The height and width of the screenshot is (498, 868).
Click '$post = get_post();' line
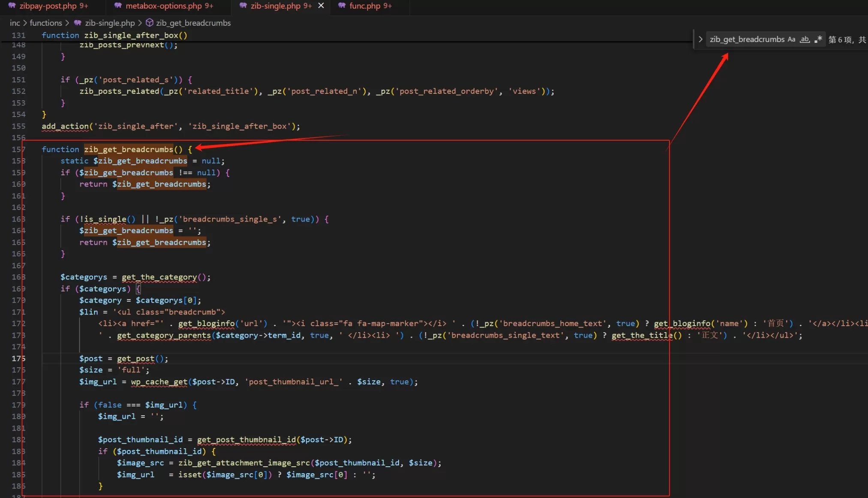click(x=123, y=358)
